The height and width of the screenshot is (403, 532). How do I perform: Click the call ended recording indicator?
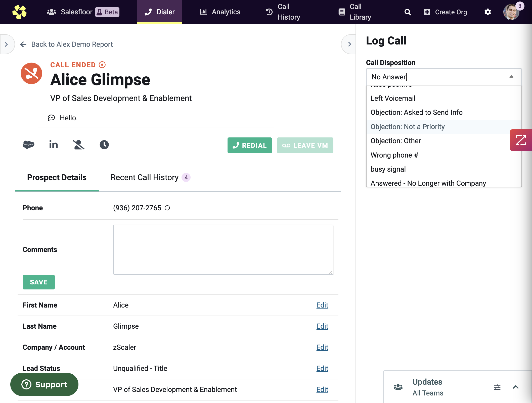[x=102, y=65]
